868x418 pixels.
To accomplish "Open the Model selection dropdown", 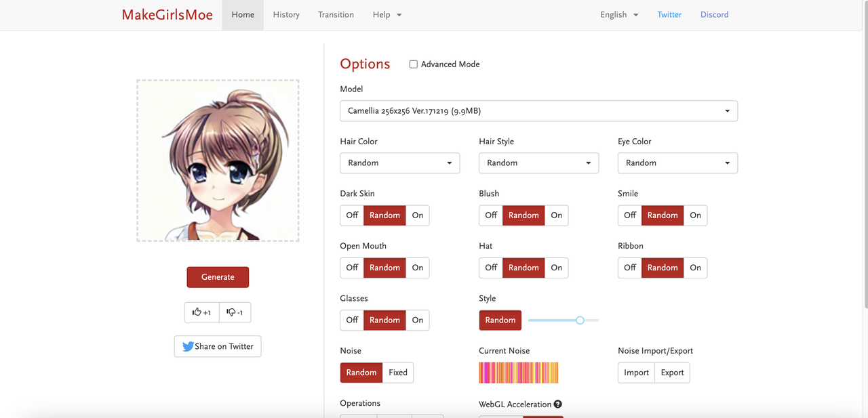I will (x=538, y=111).
